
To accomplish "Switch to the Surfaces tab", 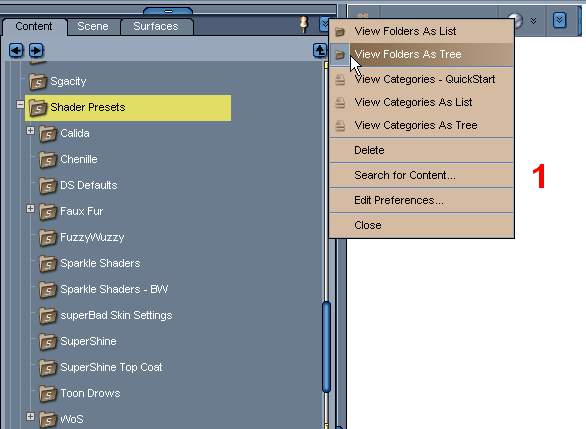I will (x=156, y=26).
